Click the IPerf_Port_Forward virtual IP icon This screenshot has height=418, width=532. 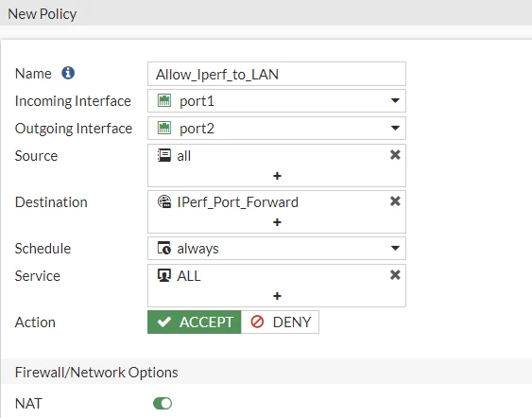[x=164, y=201]
